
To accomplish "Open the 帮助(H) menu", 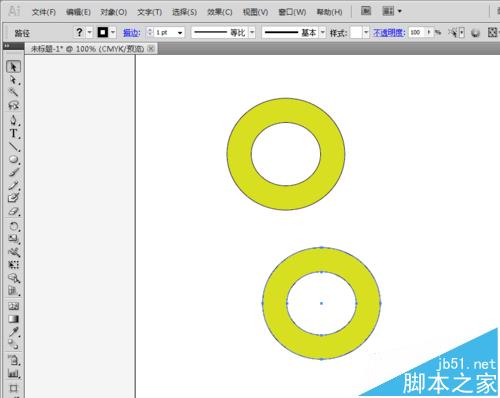I will pos(329,12).
